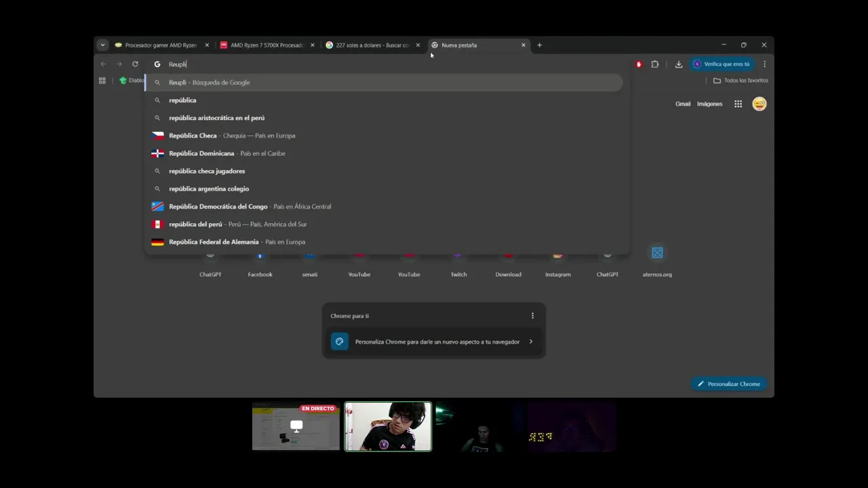The image size is (868, 488).
Task: Close the Nueva pestaña tab
Action: pyautogui.click(x=523, y=45)
